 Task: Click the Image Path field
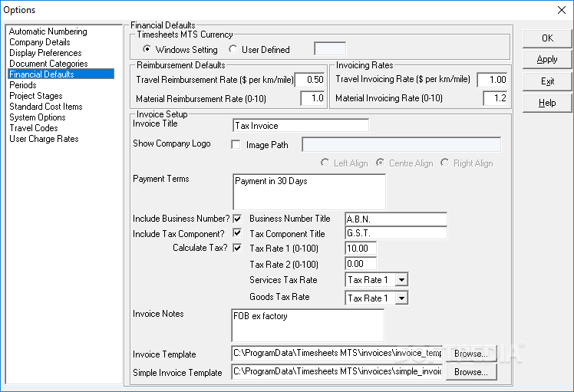tap(401, 144)
